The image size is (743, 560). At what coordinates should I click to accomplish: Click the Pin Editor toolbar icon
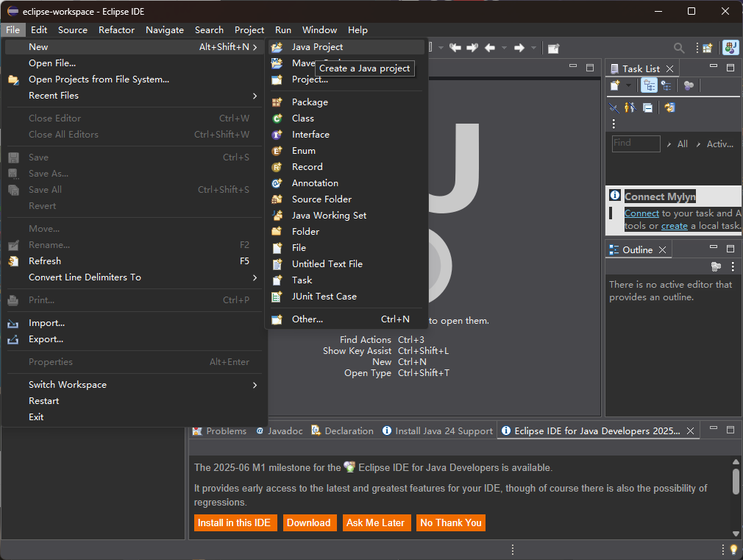coord(553,48)
